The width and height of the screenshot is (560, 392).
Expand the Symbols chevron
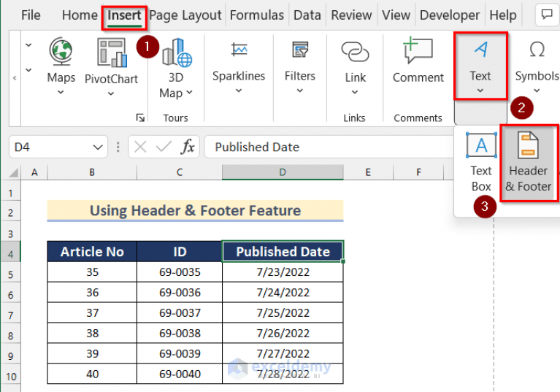tap(537, 91)
